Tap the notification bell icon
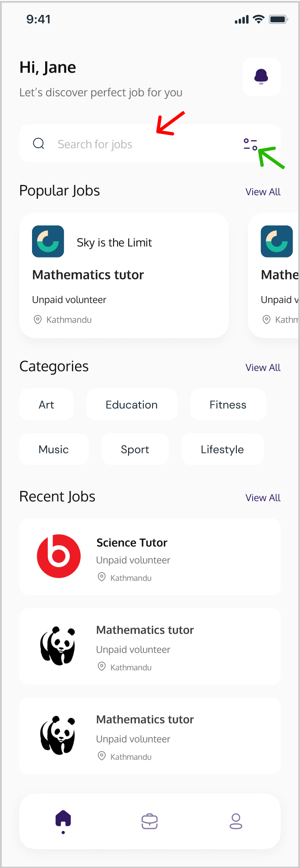This screenshot has height=868, width=300. pyautogui.click(x=261, y=77)
